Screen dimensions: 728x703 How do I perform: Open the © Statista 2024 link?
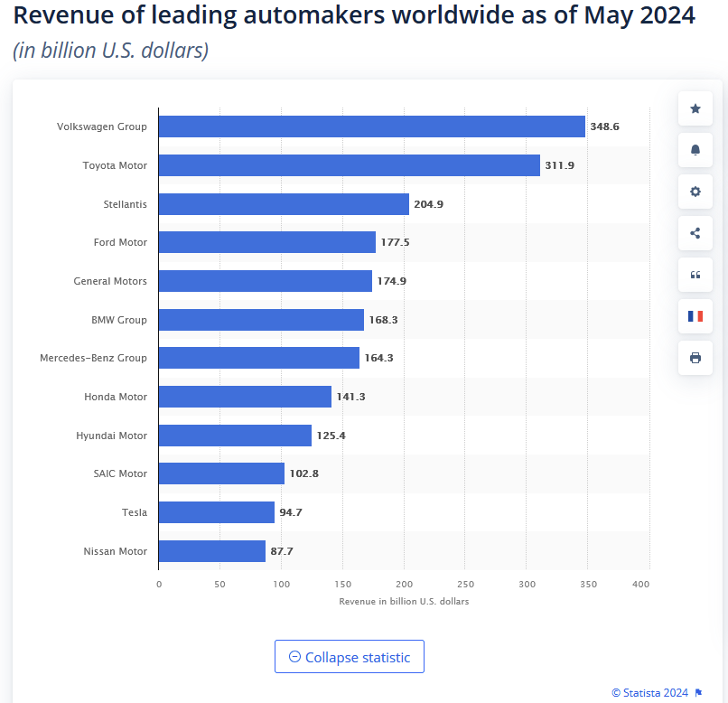[x=649, y=693]
